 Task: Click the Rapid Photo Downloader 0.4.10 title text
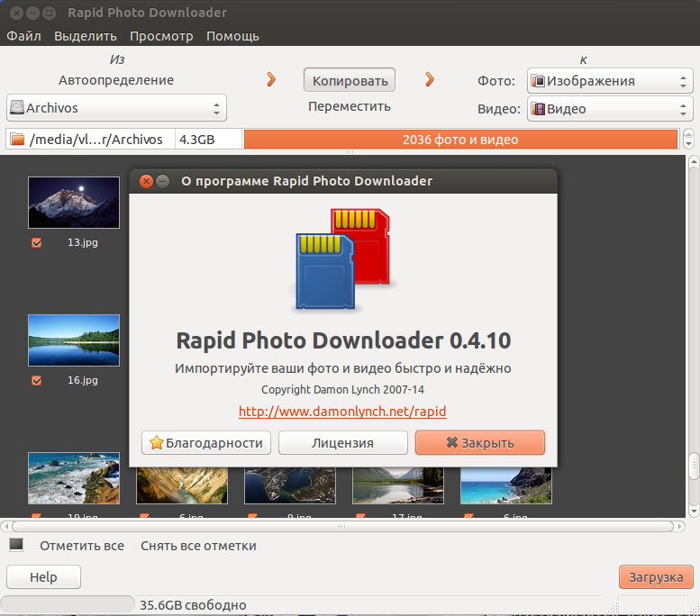point(343,340)
